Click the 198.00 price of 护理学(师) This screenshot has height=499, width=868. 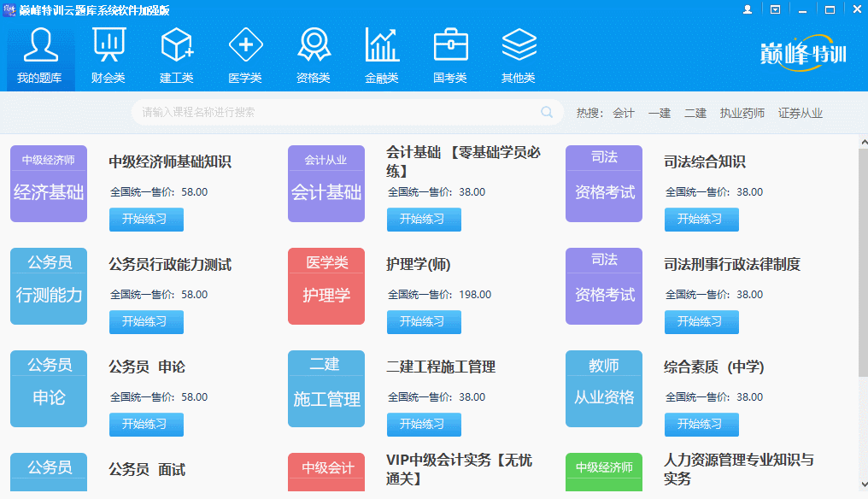tap(475, 295)
